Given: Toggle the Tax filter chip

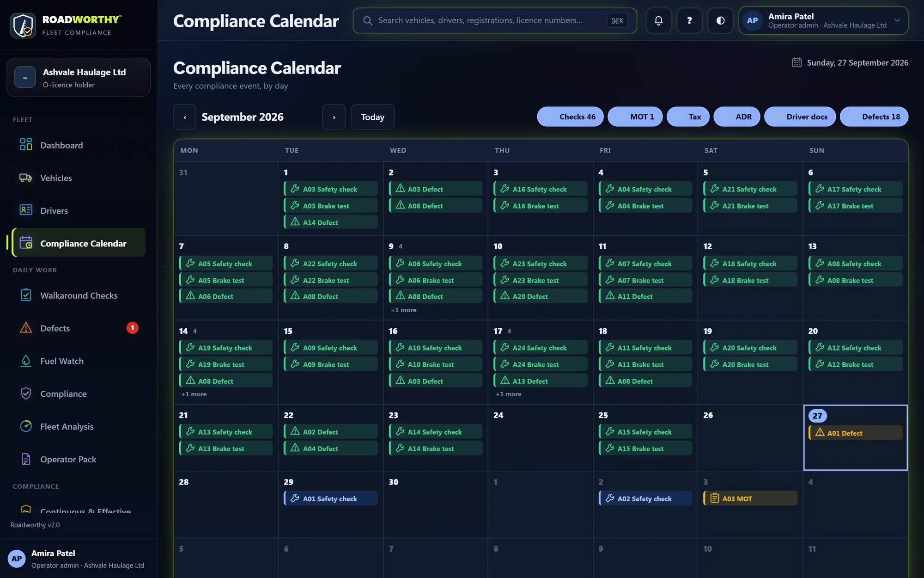Looking at the screenshot, I should (687, 117).
